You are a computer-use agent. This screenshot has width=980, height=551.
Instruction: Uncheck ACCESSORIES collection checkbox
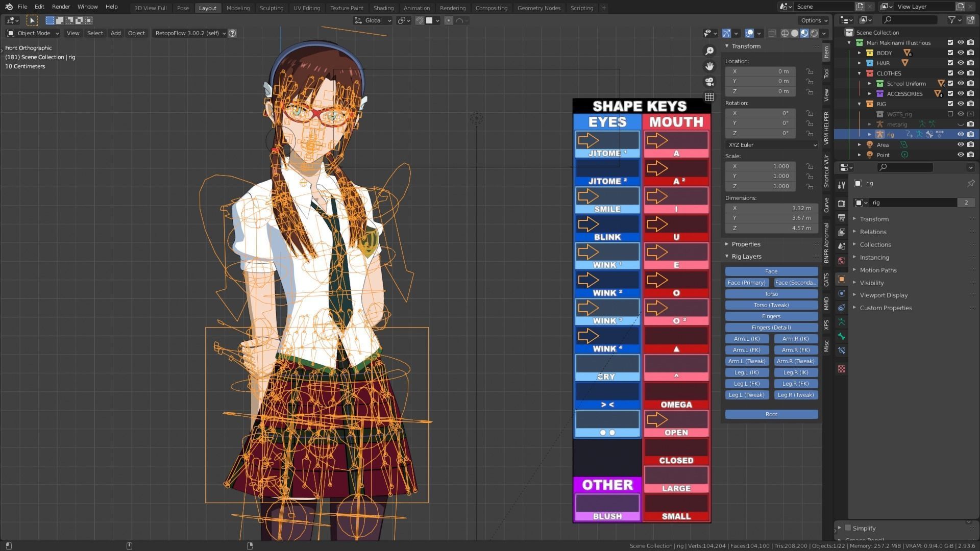pos(950,93)
